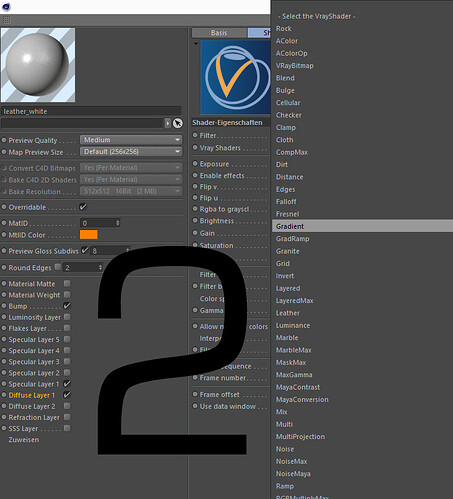Enable the Luminosity Layer checkbox

[x=67, y=317]
